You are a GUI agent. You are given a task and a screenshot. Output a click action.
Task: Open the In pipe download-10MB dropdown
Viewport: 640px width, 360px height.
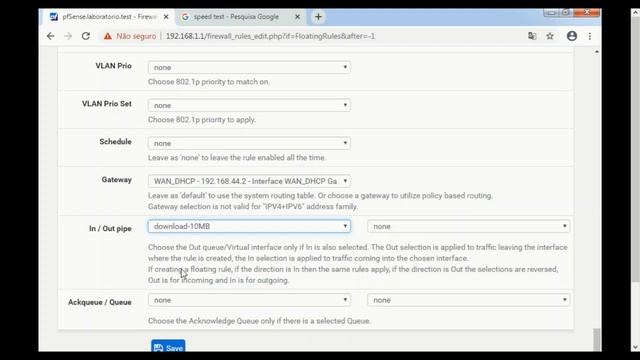tap(249, 226)
